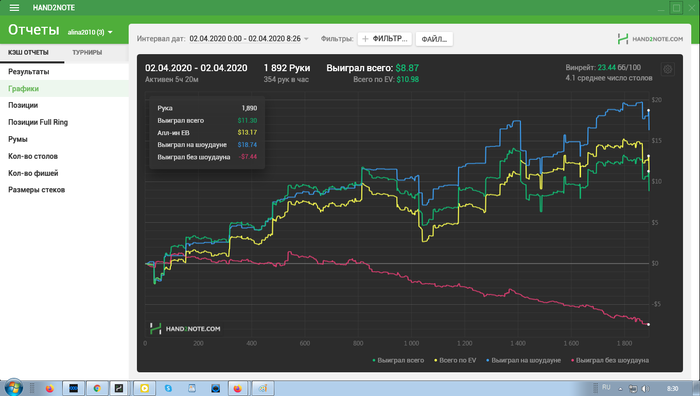Click the RU language indicator
Viewport: 700px width, 396px height.
606,387
